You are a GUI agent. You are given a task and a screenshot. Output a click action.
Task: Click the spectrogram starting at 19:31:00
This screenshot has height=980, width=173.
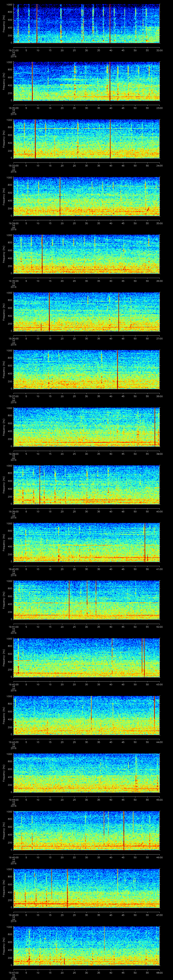[x=87, y=24]
